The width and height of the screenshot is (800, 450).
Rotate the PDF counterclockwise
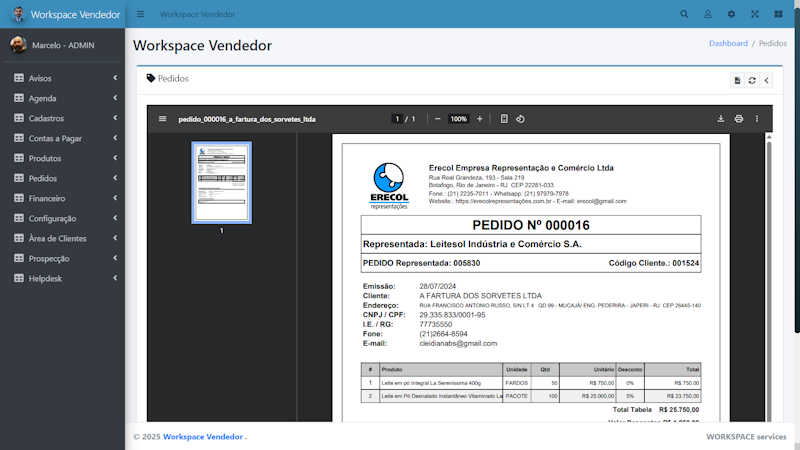pyautogui.click(x=520, y=119)
